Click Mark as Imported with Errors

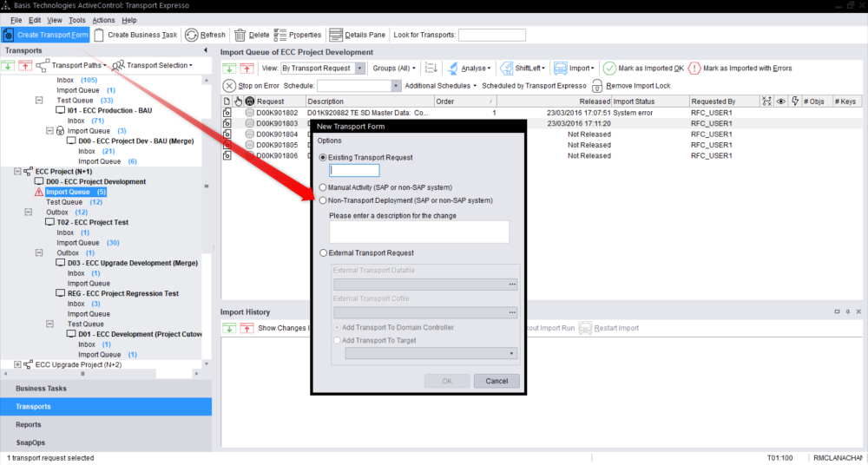click(x=740, y=68)
